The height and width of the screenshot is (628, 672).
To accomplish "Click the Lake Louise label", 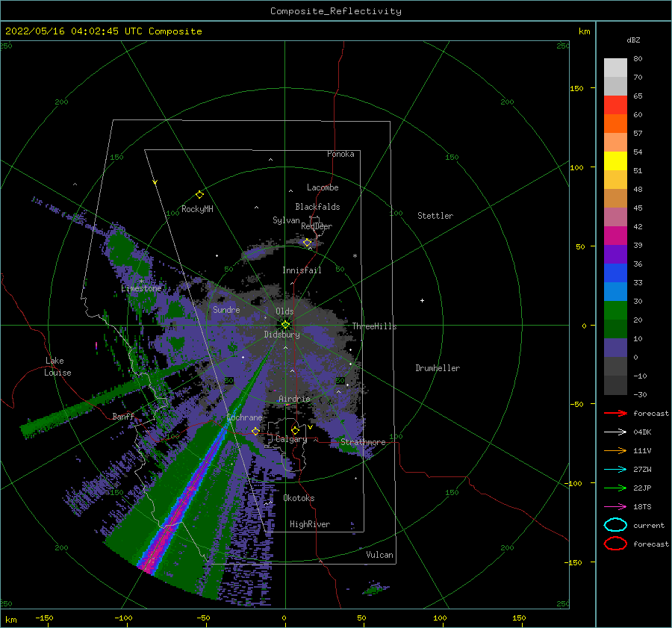I will pyautogui.click(x=57, y=367).
